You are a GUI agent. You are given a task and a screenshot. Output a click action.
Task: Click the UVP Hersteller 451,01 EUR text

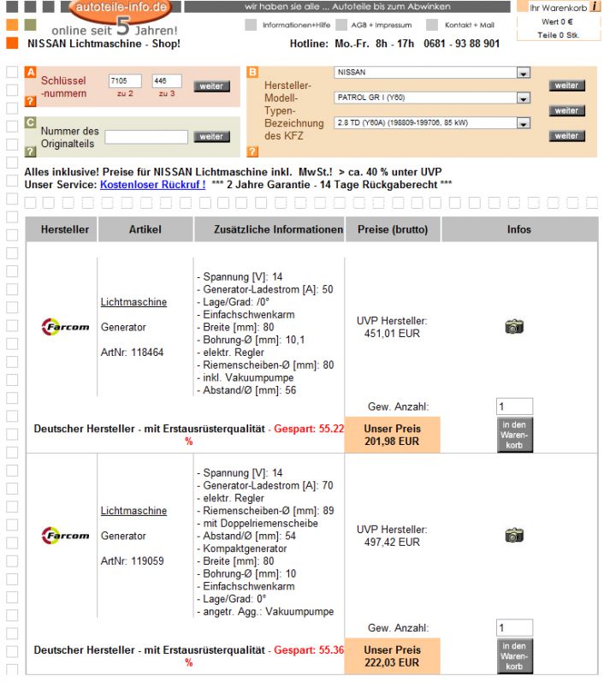coord(392,327)
